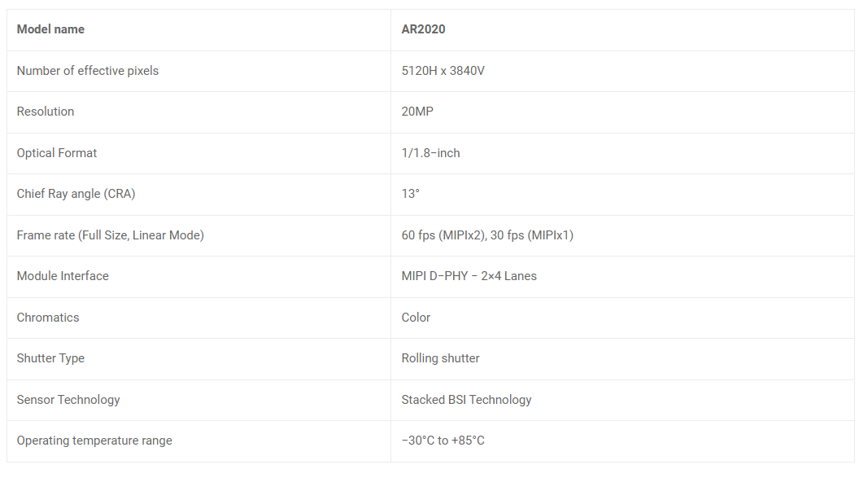
Task: Select the "Rolling shutter" value
Action: 440,358
